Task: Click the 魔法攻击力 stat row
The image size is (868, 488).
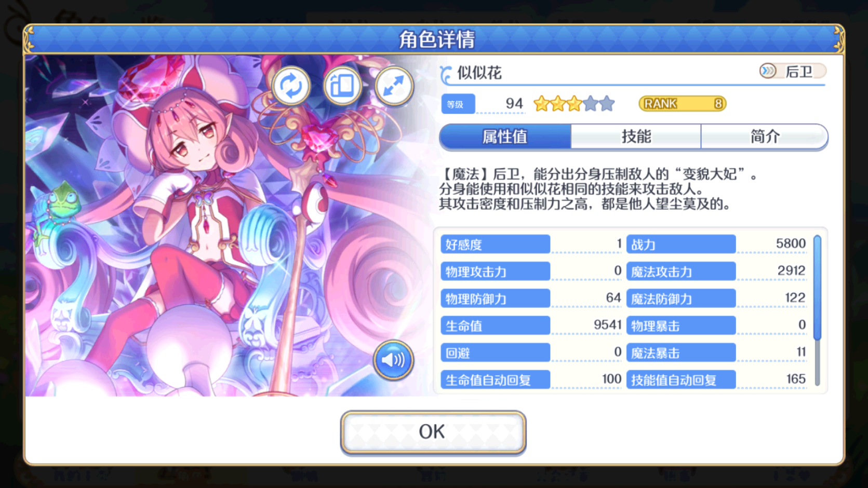Action: [x=717, y=272]
